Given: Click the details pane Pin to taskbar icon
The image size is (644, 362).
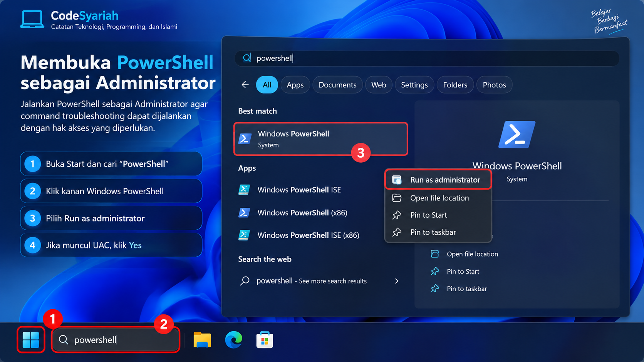Looking at the screenshot, I should click(x=435, y=289).
